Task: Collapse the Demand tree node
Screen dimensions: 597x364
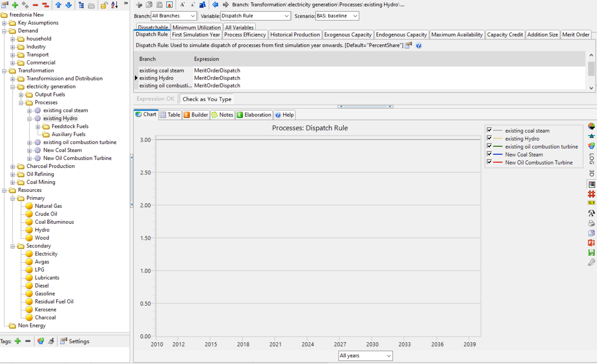Action: 4,31
